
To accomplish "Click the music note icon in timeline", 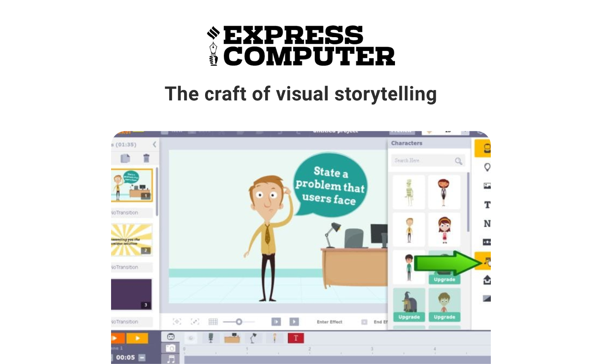I will (x=171, y=359).
